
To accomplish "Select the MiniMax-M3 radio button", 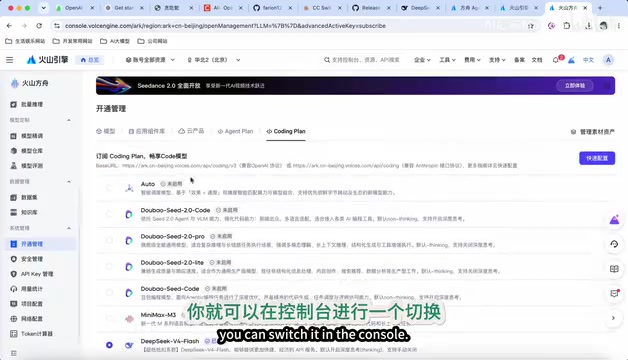I will pyautogui.click(x=109, y=319).
